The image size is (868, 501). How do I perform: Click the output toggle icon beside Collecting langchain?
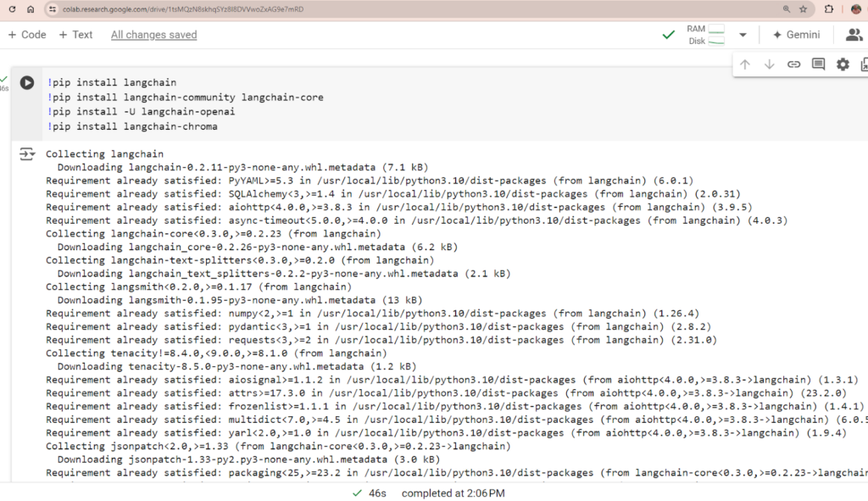(26, 154)
